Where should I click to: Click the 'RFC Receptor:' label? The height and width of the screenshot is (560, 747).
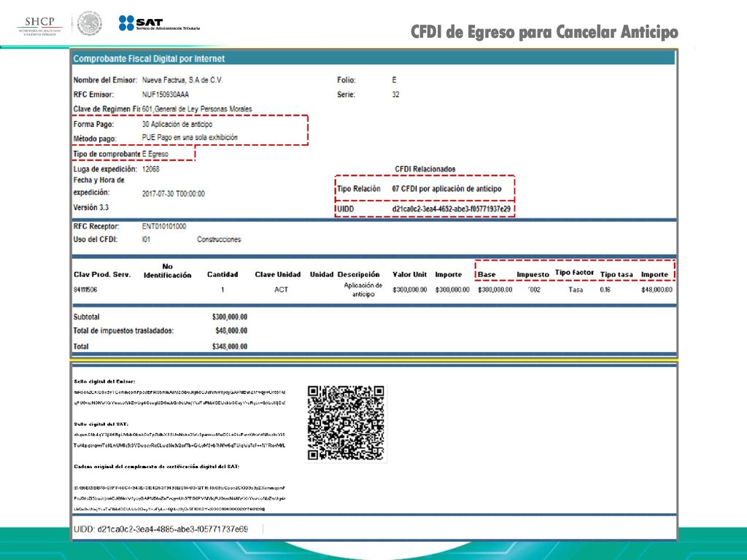96,226
